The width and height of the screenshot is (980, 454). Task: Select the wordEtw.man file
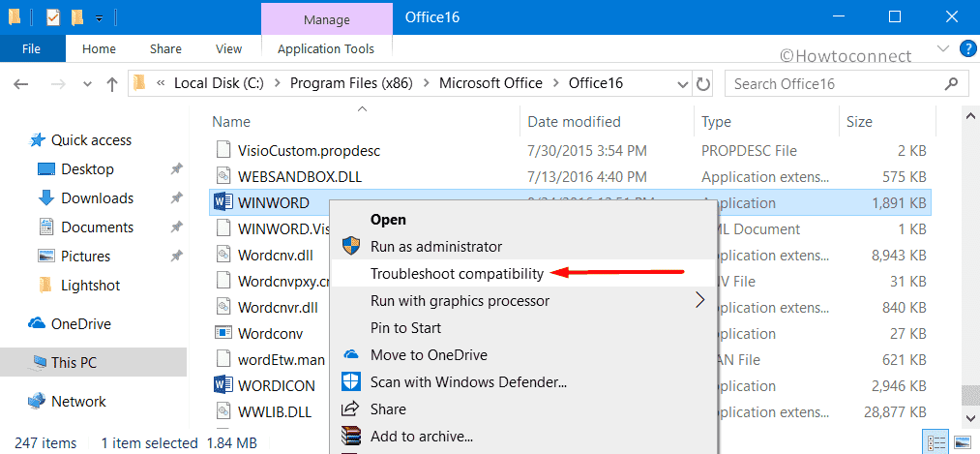click(x=282, y=359)
